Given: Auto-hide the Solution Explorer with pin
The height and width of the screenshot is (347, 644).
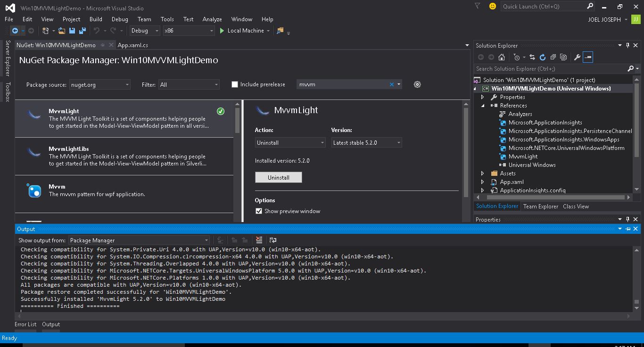Looking at the screenshot, I should point(627,45).
